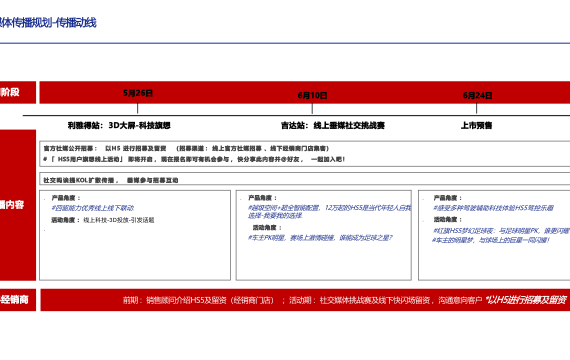Viewport: 570px width, 360px height.
Task: Click 产品角度 in the 5月26日 box
Action: (x=66, y=198)
